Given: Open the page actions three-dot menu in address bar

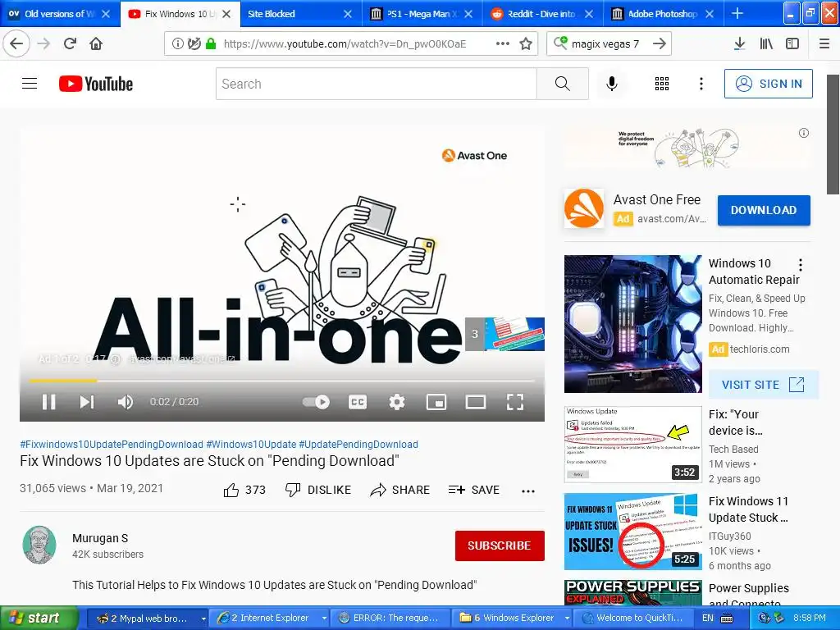Looking at the screenshot, I should point(503,43).
